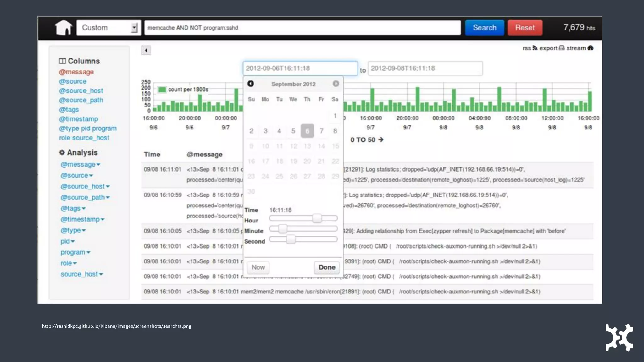Adjust the Second slider handle
Image resolution: width=644 pixels, height=362 pixels.
coord(291,239)
